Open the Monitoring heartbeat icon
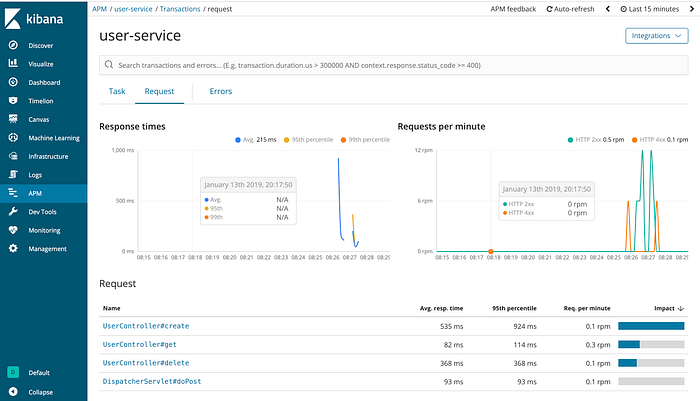 13,230
